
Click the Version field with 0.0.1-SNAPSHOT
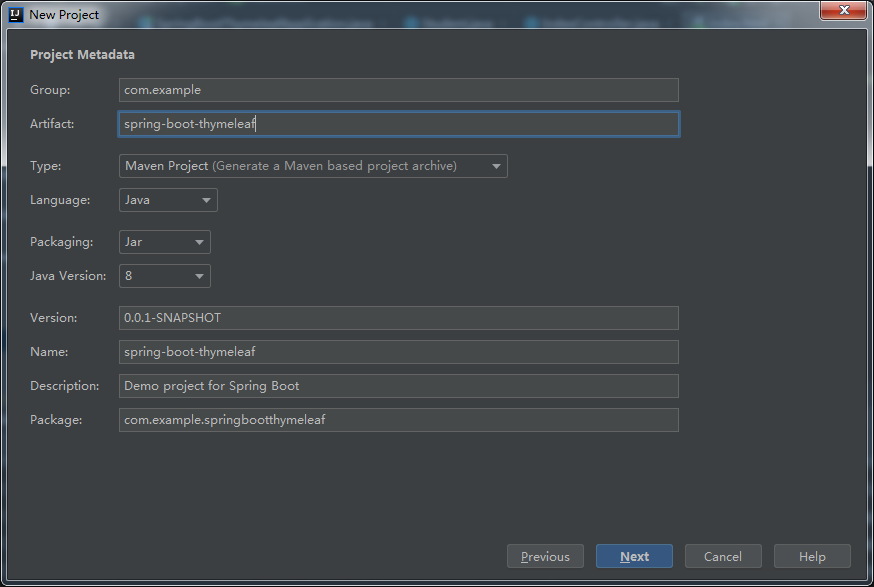399,318
